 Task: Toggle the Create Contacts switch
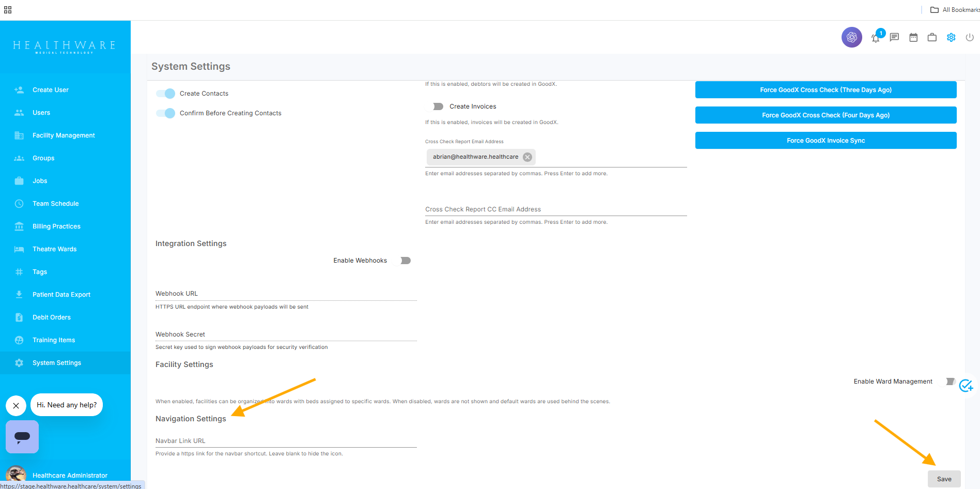point(166,94)
